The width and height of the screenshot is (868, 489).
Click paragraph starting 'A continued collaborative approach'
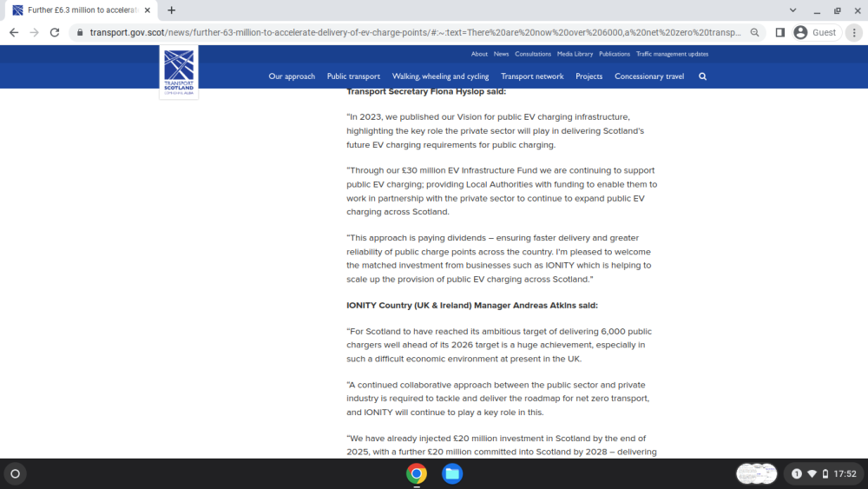pyautogui.click(x=498, y=398)
